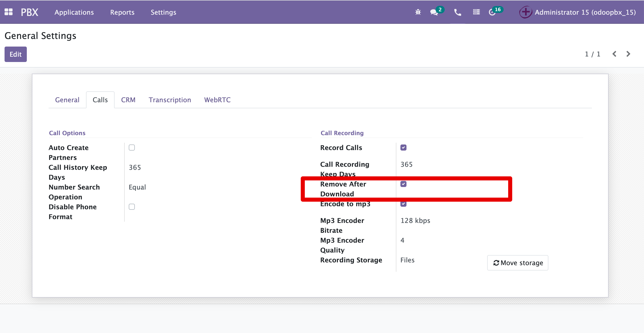Click Number Search Operation value Equal

pyautogui.click(x=137, y=187)
